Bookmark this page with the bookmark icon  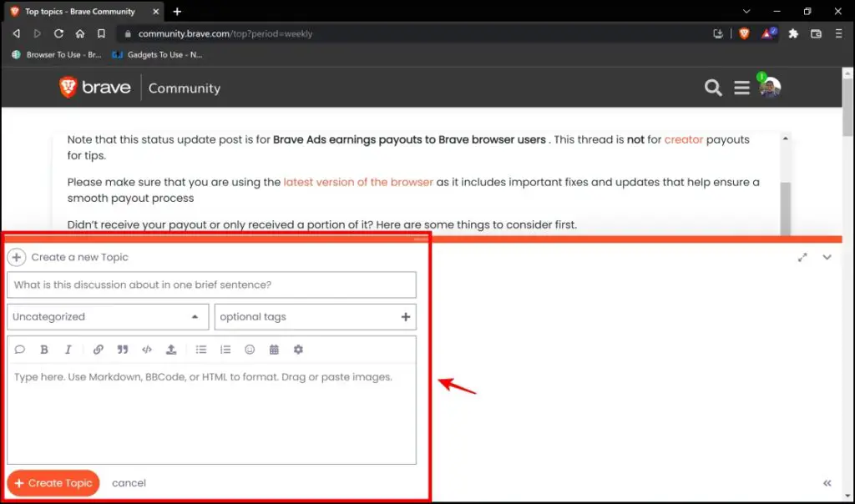click(101, 33)
